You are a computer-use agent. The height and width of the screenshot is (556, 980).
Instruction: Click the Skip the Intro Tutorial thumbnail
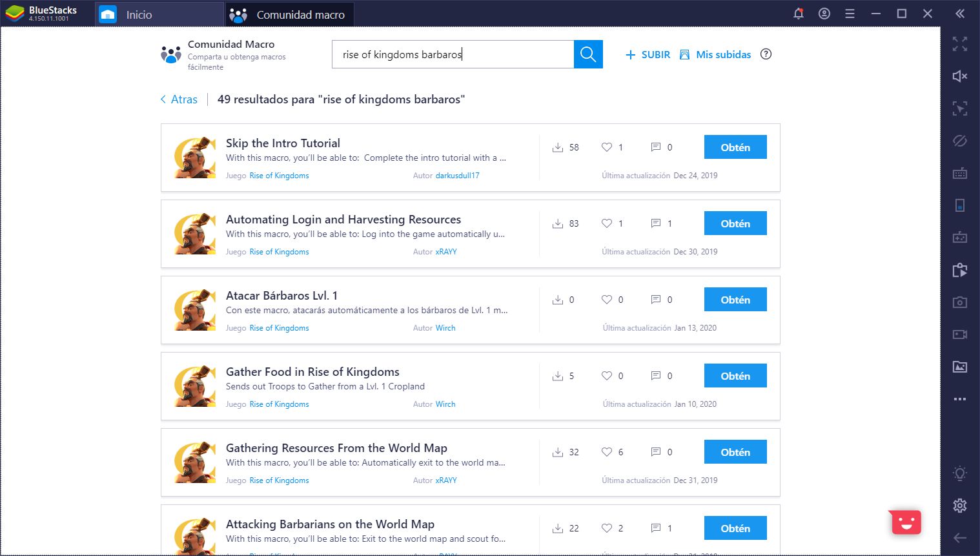pos(195,158)
